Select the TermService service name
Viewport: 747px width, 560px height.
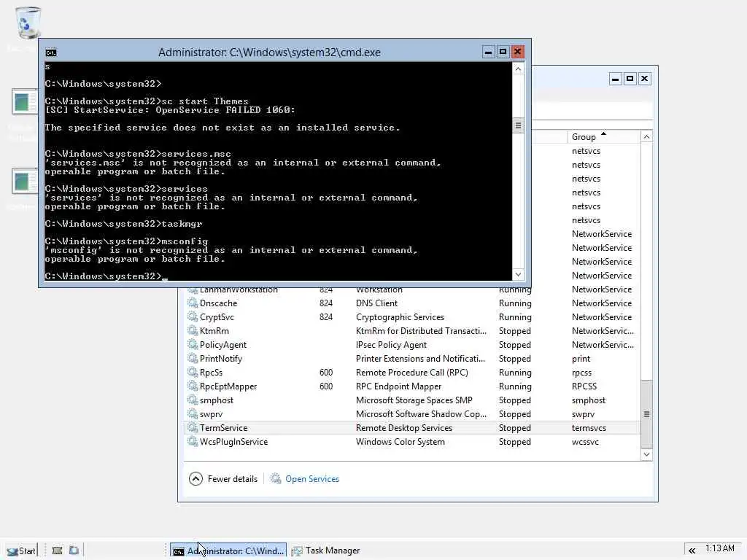(x=223, y=427)
